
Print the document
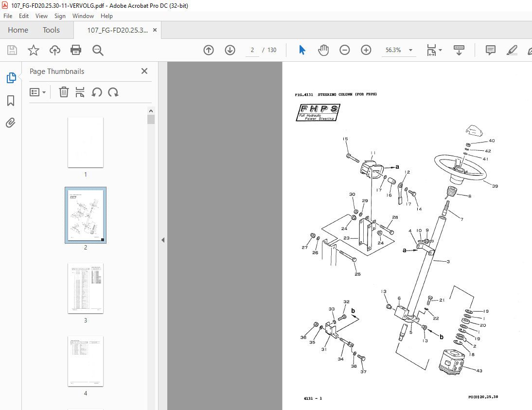point(76,50)
